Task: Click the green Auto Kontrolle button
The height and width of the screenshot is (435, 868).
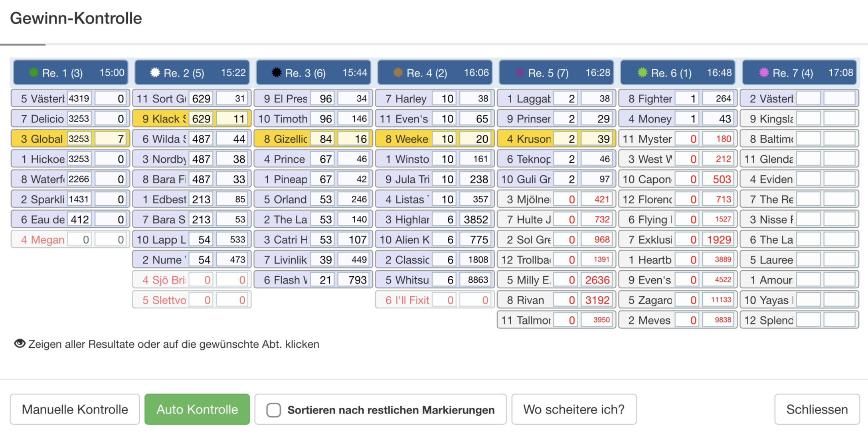Action: coord(197,409)
